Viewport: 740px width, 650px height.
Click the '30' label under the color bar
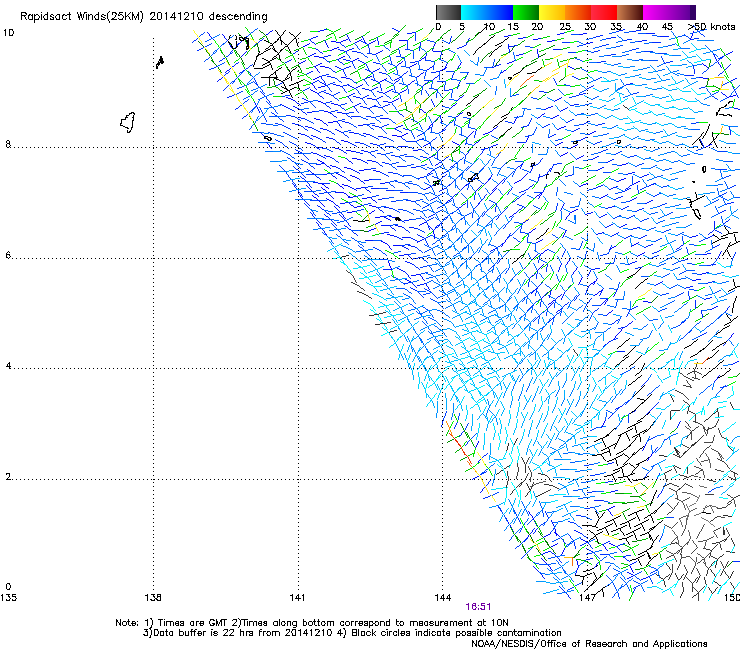(x=590, y=27)
